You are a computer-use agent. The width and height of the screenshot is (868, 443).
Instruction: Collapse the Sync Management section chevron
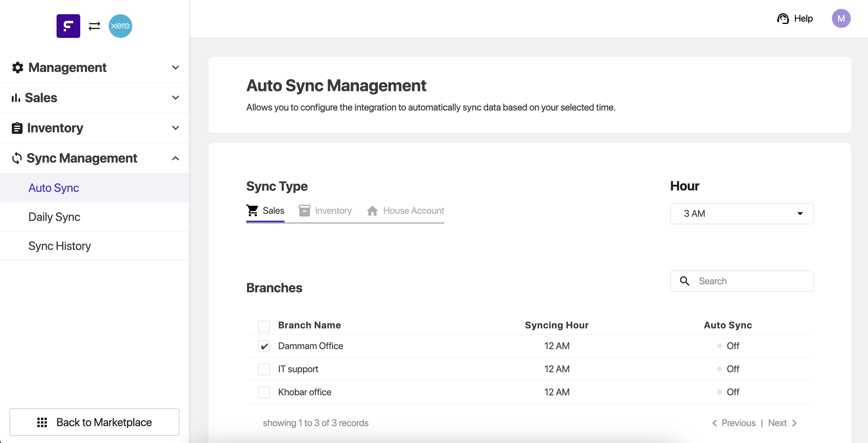(175, 158)
